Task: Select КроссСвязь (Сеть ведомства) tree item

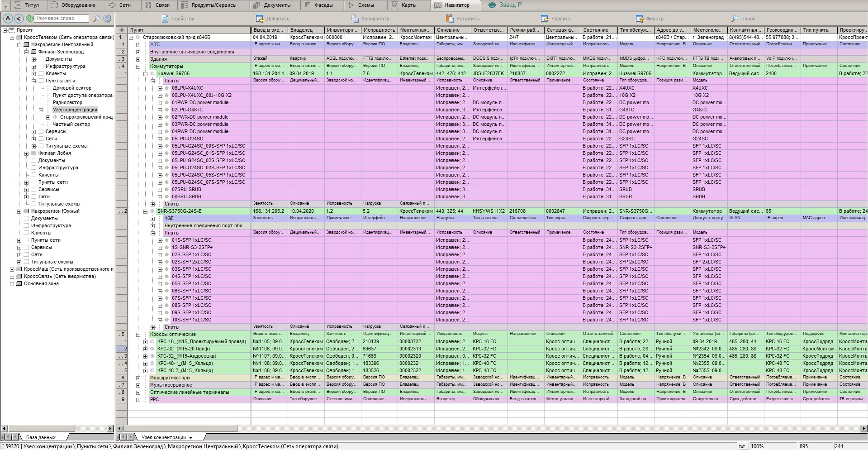Action: click(60, 277)
